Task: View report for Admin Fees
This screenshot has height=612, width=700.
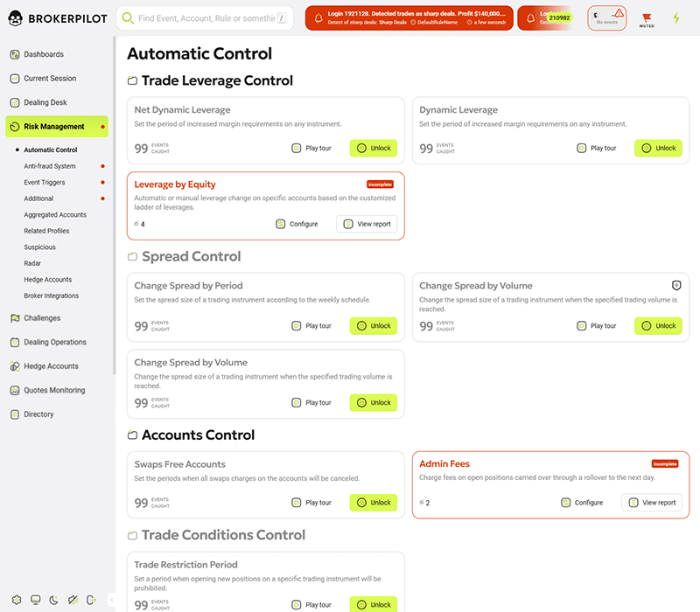Action: (x=651, y=503)
